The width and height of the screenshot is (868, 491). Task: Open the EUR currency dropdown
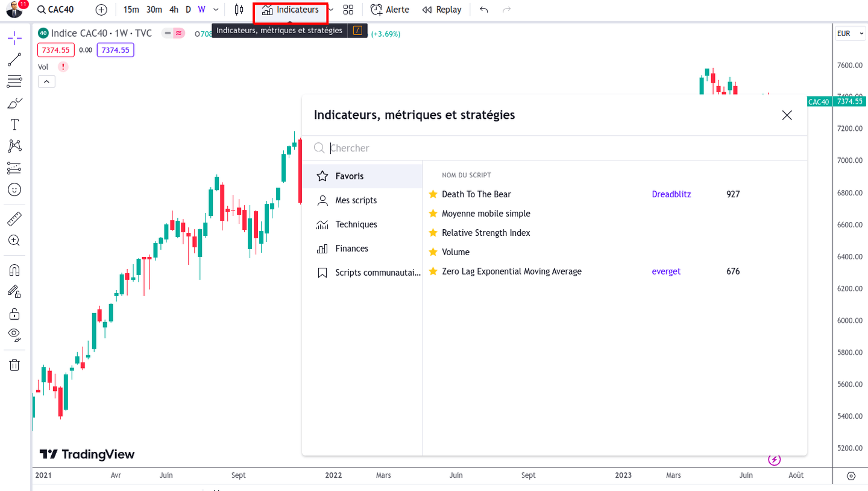(850, 34)
